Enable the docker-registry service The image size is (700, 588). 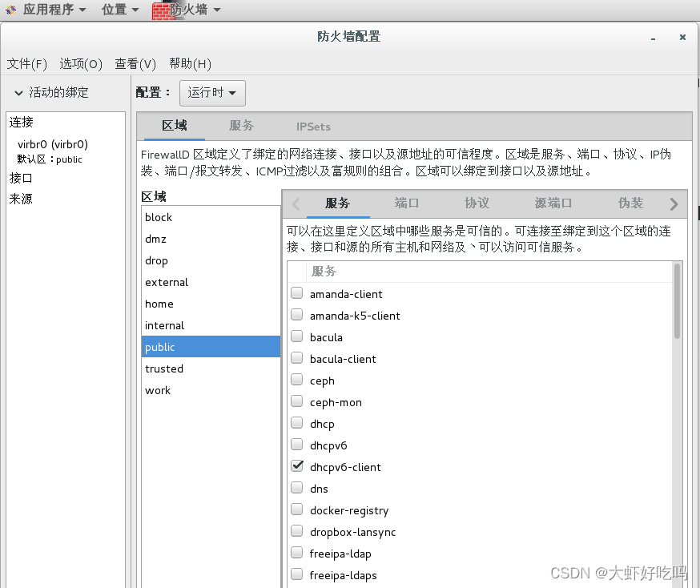pos(297,510)
